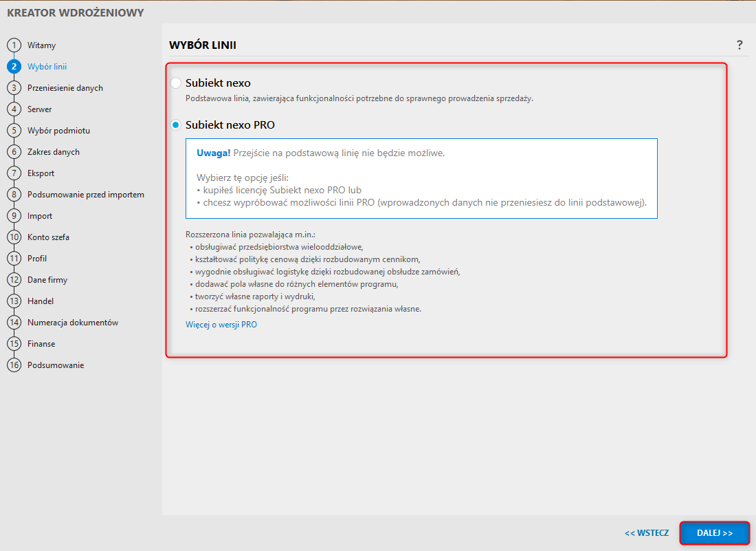Click the step 11 circle icon

14,258
